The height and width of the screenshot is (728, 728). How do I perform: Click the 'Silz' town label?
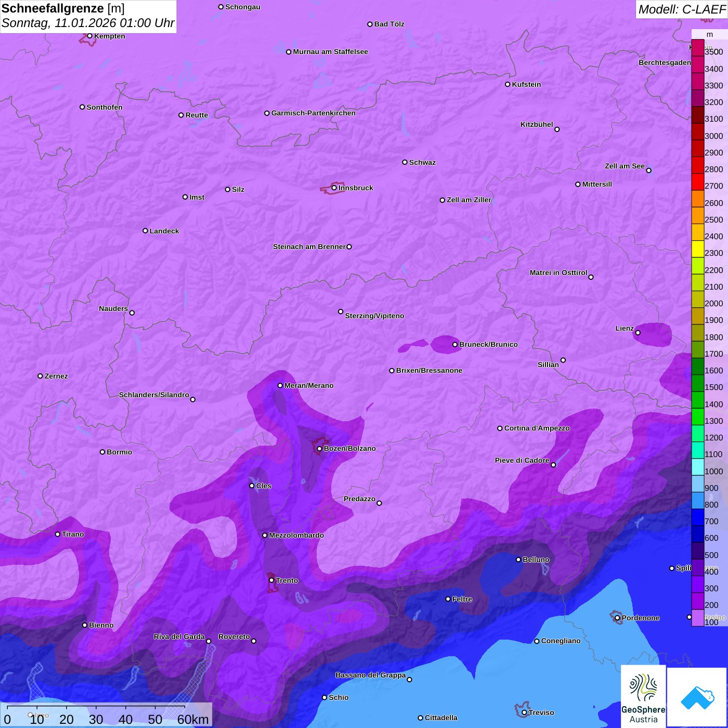point(238,189)
